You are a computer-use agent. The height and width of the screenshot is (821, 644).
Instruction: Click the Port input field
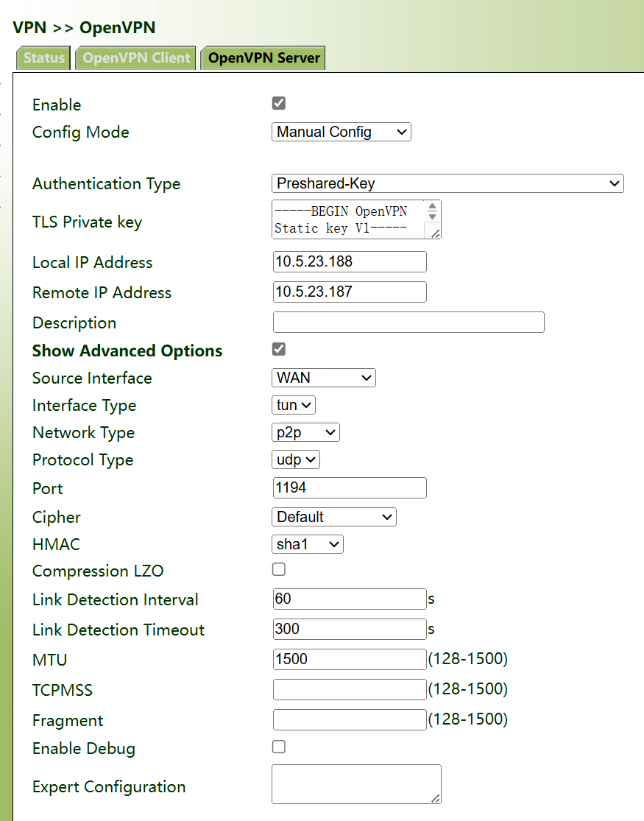pos(350,487)
